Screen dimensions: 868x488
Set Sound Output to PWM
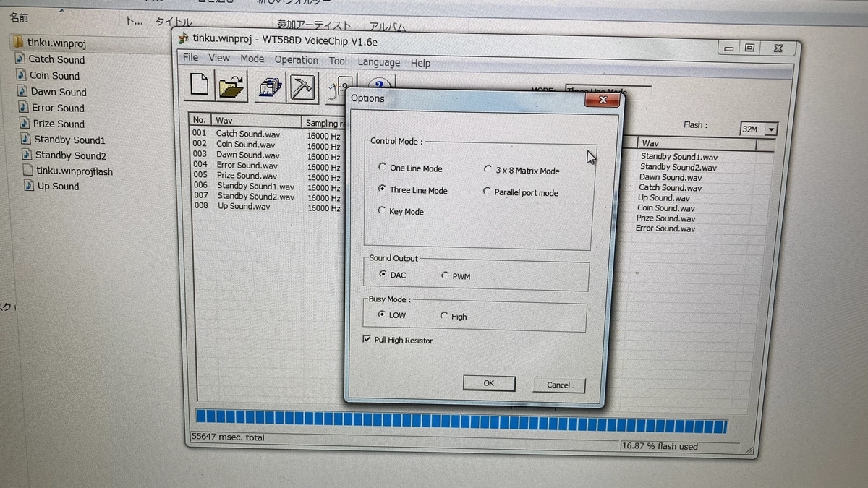(445, 275)
